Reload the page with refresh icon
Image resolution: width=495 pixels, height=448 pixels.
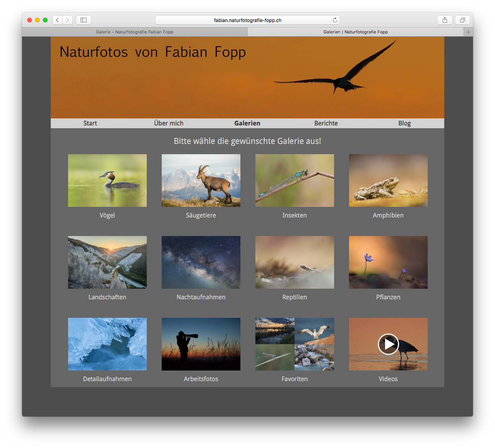coord(335,20)
